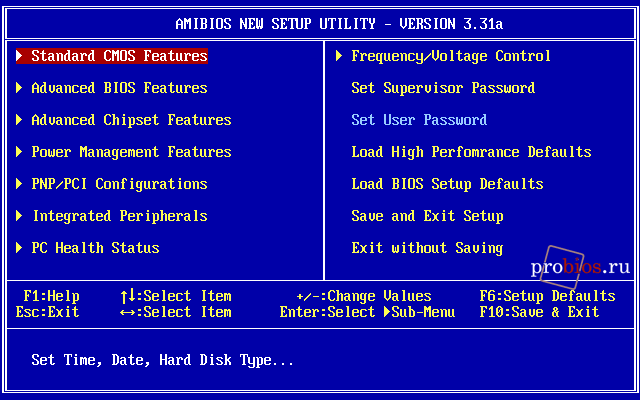This screenshot has width=640, height=400.
Task: Select Set User Password
Action: [419, 120]
